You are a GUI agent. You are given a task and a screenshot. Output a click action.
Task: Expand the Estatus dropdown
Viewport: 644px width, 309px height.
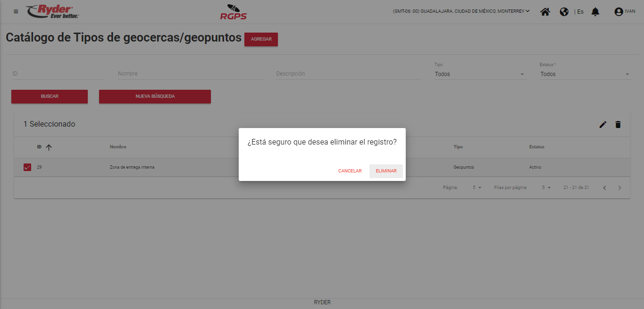[x=585, y=74]
